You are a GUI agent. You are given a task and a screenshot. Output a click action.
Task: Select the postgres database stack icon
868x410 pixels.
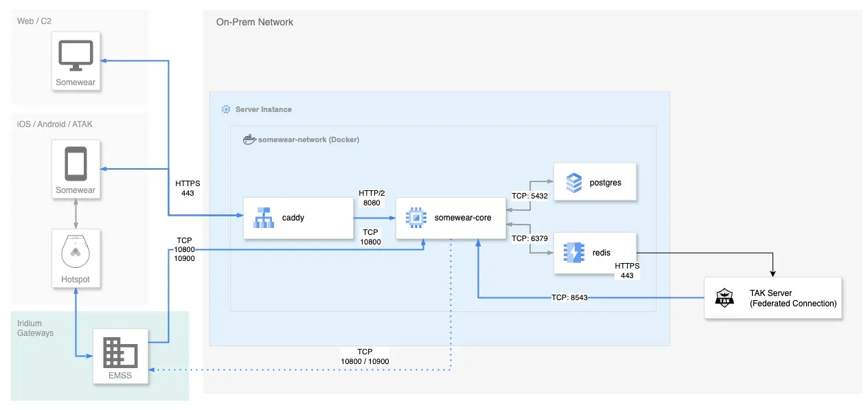click(574, 183)
